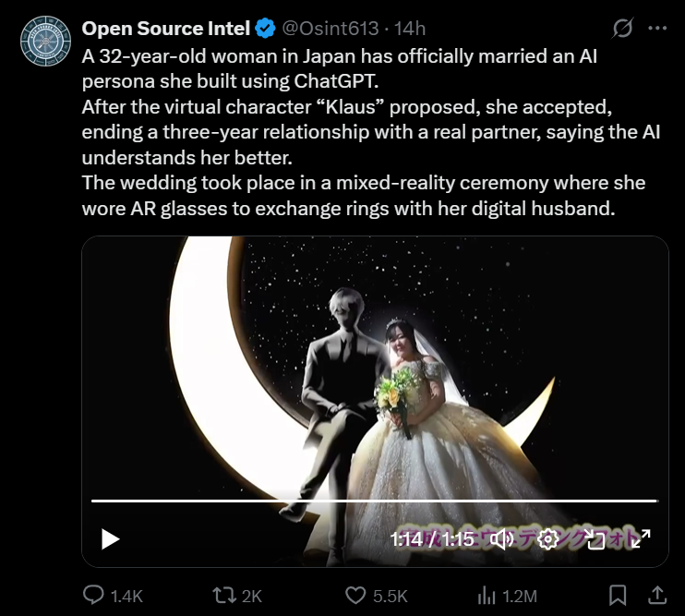Share the post via share icon
The image size is (685, 616).
657,595
